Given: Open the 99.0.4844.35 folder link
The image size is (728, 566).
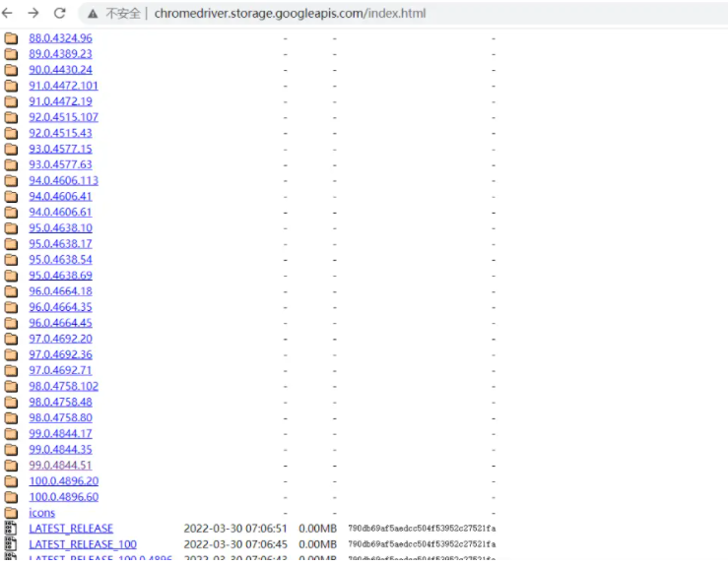Looking at the screenshot, I should coord(60,450).
